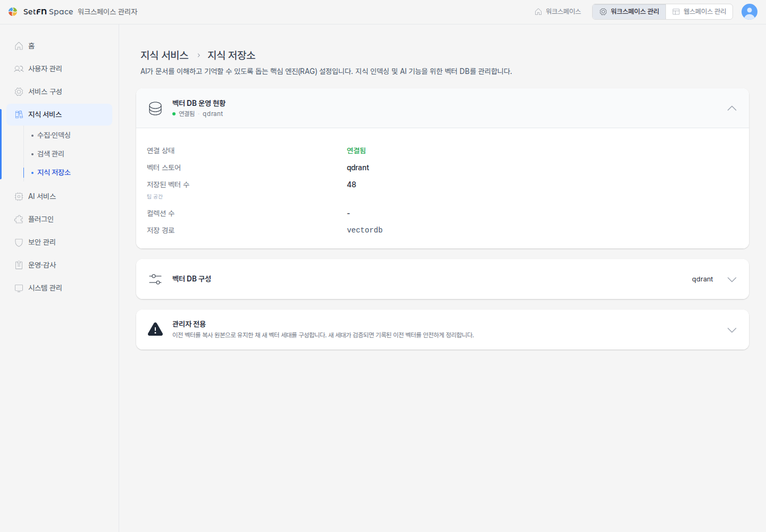Open 보안 관리 in the sidebar
Image resolution: width=766 pixels, height=532 pixels.
click(x=60, y=243)
